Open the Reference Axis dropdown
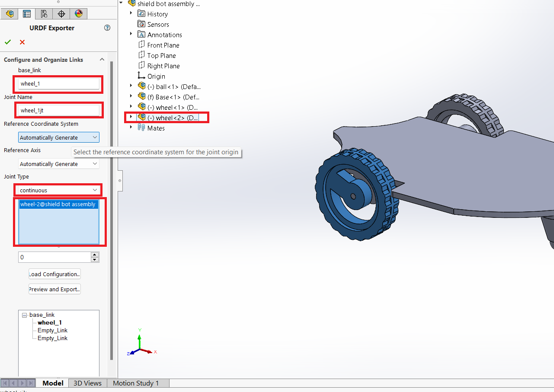 pyautogui.click(x=59, y=164)
